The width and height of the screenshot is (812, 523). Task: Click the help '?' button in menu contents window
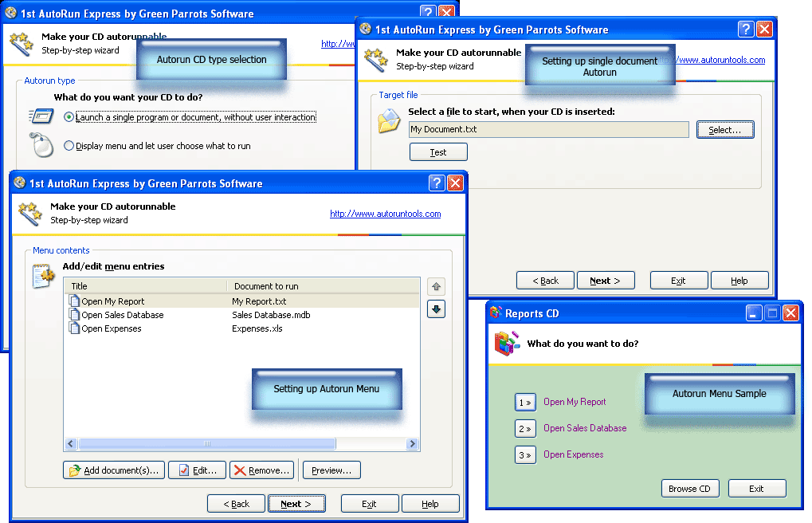pos(437,183)
